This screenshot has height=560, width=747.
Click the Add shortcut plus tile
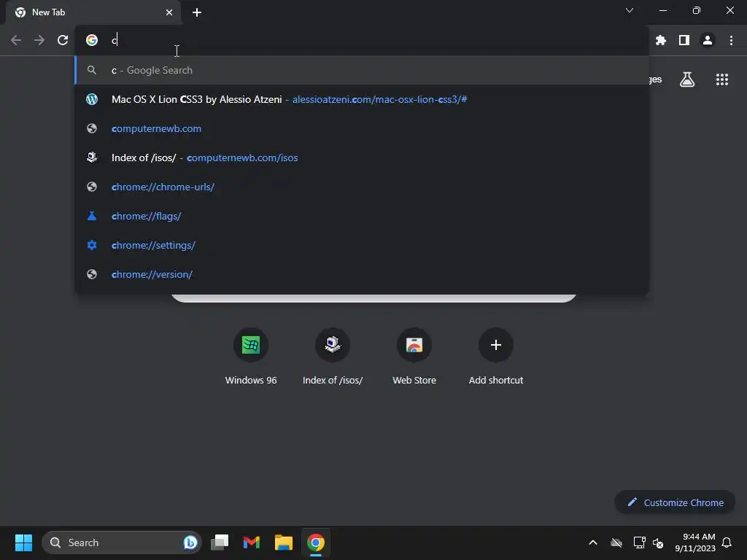[496, 356]
